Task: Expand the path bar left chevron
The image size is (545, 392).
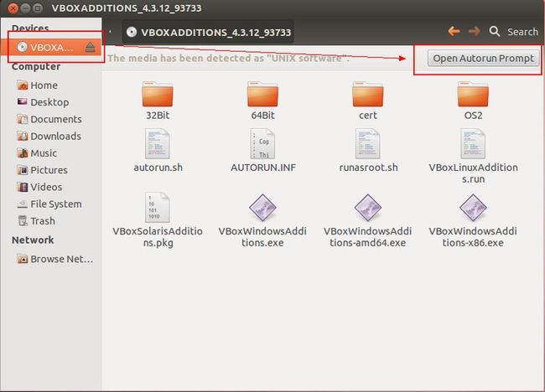Action: [x=110, y=32]
